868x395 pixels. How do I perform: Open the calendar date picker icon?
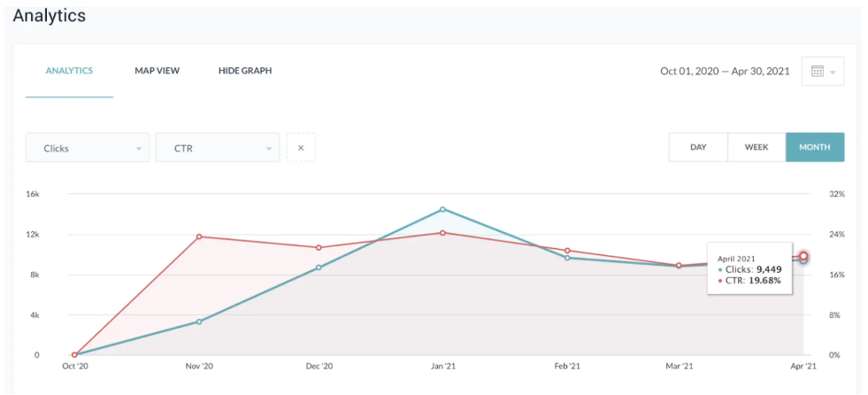click(x=817, y=72)
